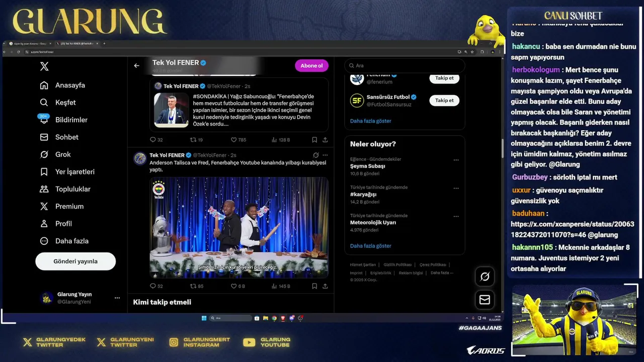
Task: Reply to the Talisca tweet with 52 replies
Action: point(156,286)
